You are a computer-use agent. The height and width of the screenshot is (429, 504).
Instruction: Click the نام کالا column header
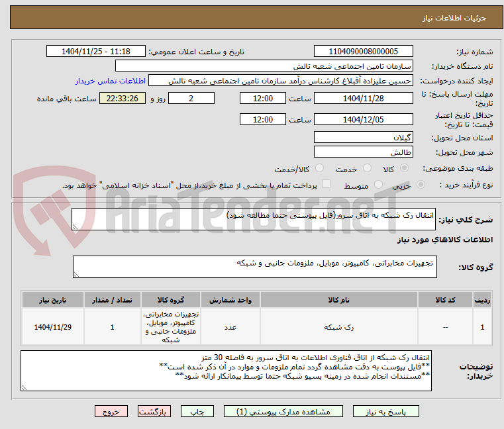339,300
